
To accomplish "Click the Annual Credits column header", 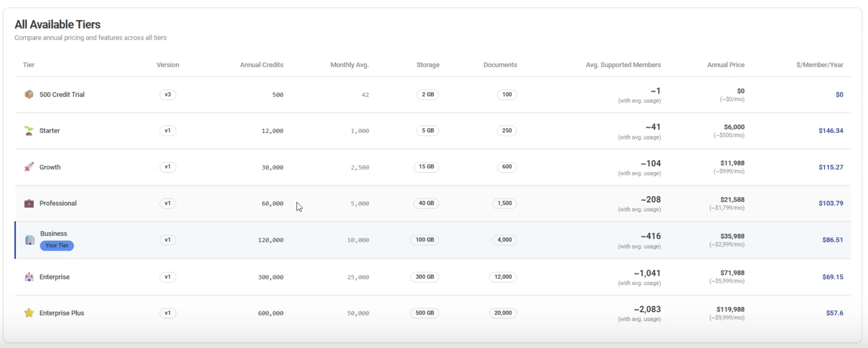I will (x=261, y=65).
